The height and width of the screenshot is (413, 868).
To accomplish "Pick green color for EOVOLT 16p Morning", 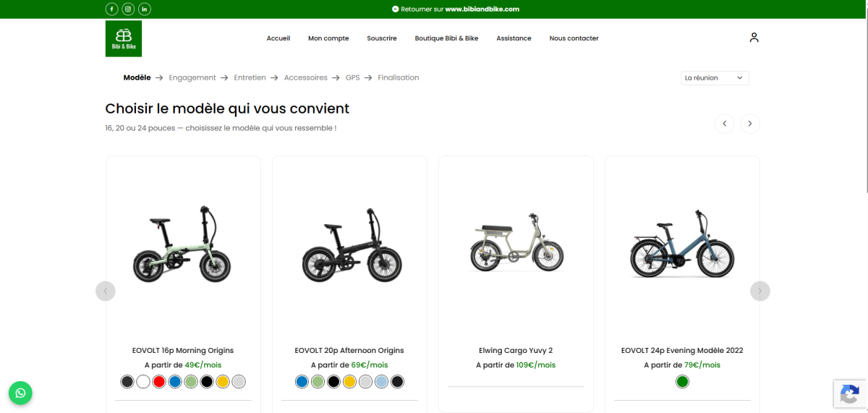I will coord(191,381).
